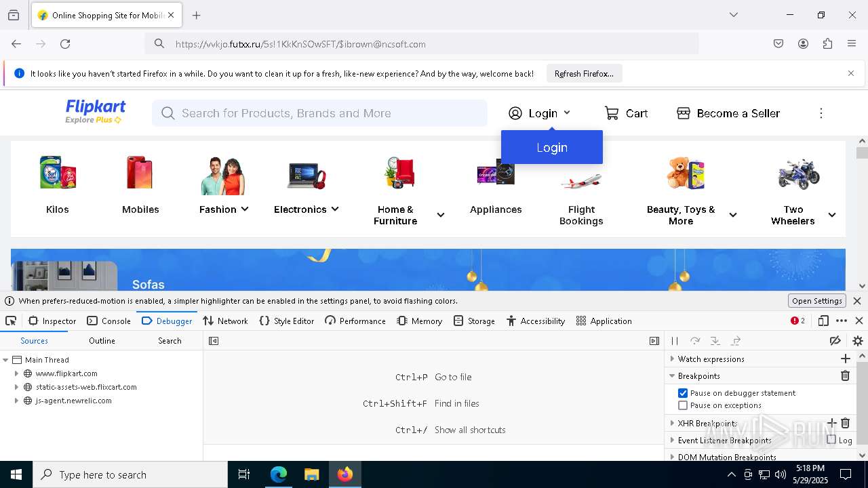Open Save to Pocket icon
This screenshot has width=868, height=488.
(x=778, y=44)
